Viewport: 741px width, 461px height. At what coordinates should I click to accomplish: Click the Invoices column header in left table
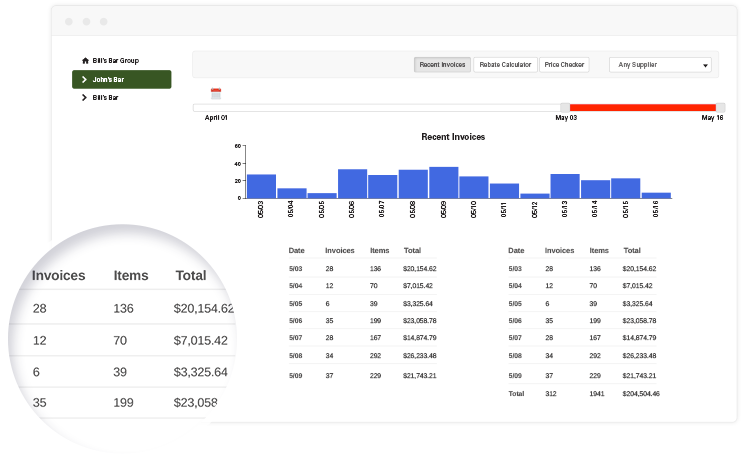pos(339,250)
